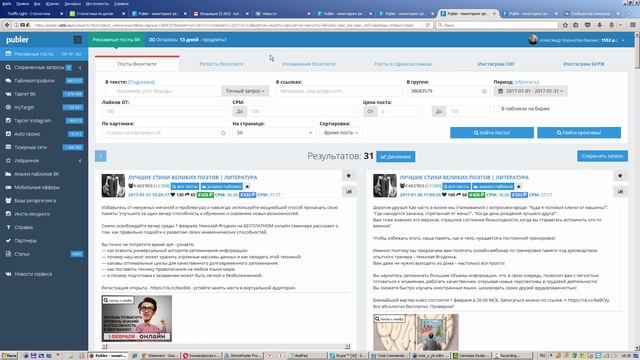Open Базы ретаргетинга sidebar item
The width and height of the screenshot is (640, 360).
click(x=44, y=201)
